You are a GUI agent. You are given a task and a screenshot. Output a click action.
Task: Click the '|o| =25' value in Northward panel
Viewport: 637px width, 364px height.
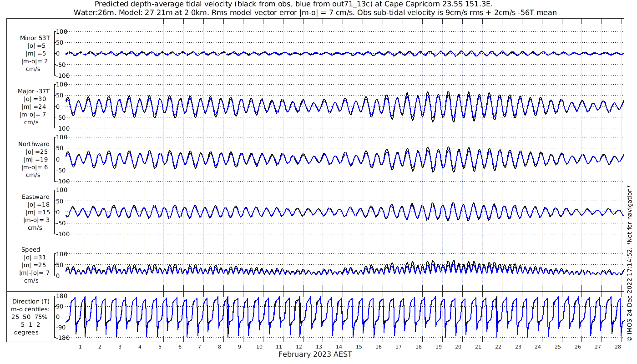point(36,152)
